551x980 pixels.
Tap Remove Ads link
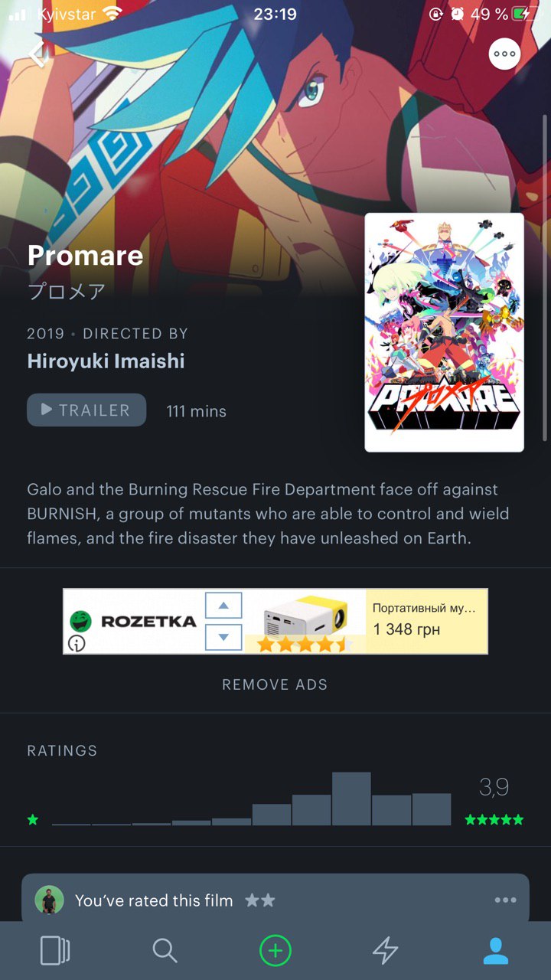pyautogui.click(x=275, y=684)
